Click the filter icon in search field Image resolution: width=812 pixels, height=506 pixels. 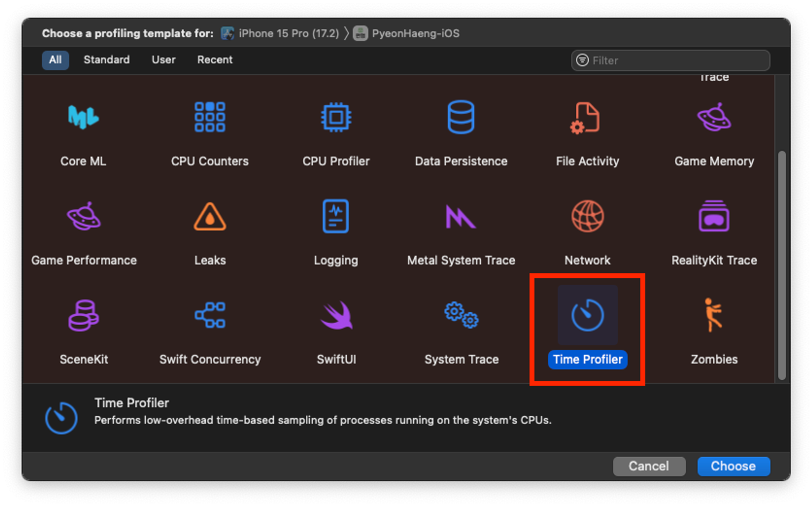pyautogui.click(x=582, y=60)
